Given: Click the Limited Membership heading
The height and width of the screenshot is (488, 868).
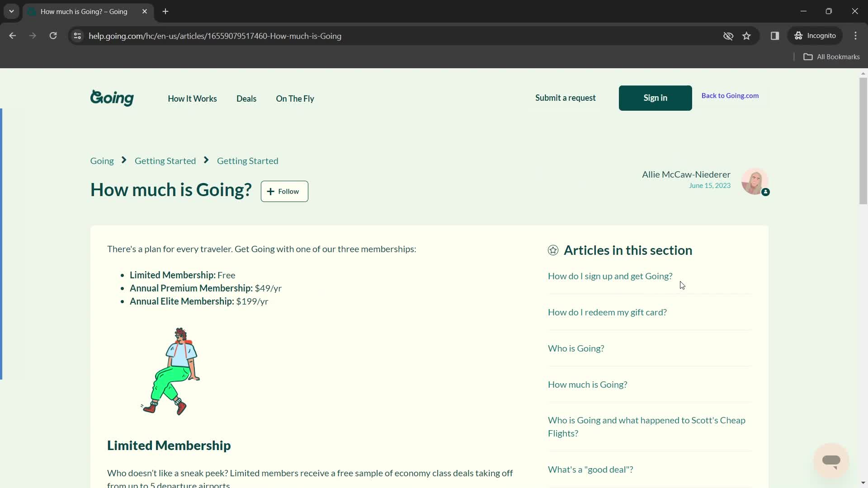Looking at the screenshot, I should click(x=169, y=446).
